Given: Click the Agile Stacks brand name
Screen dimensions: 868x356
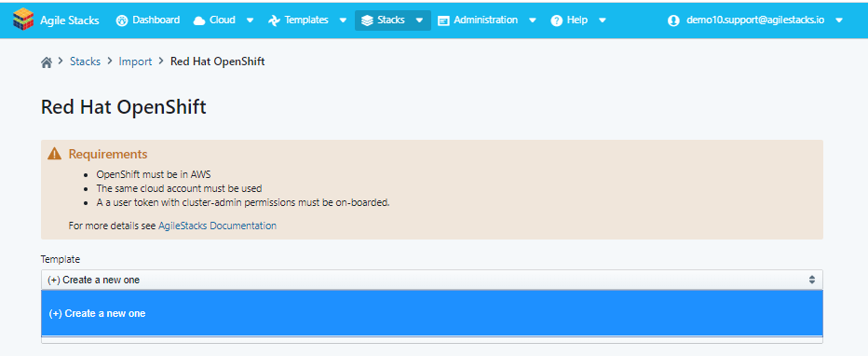Looking at the screenshot, I should coord(70,21).
